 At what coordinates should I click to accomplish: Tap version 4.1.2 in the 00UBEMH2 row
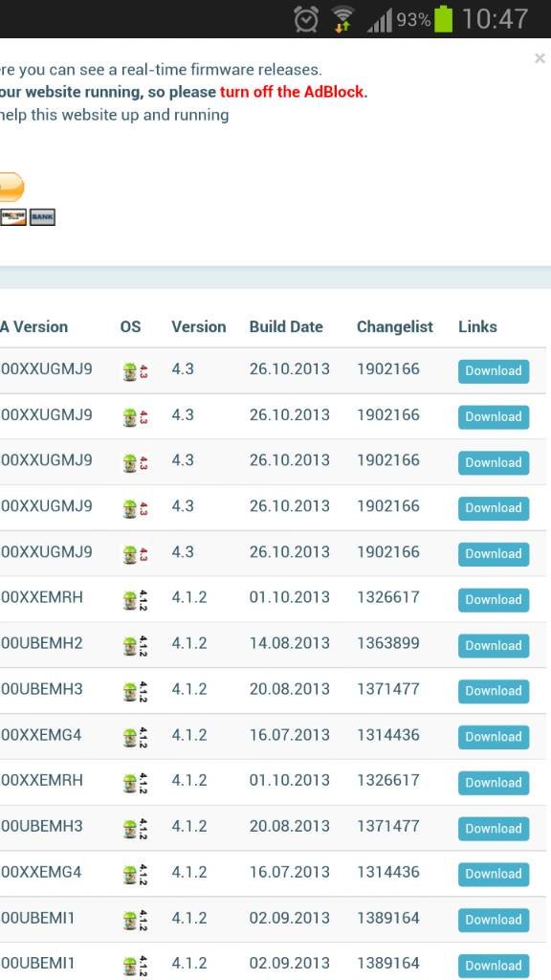click(189, 643)
